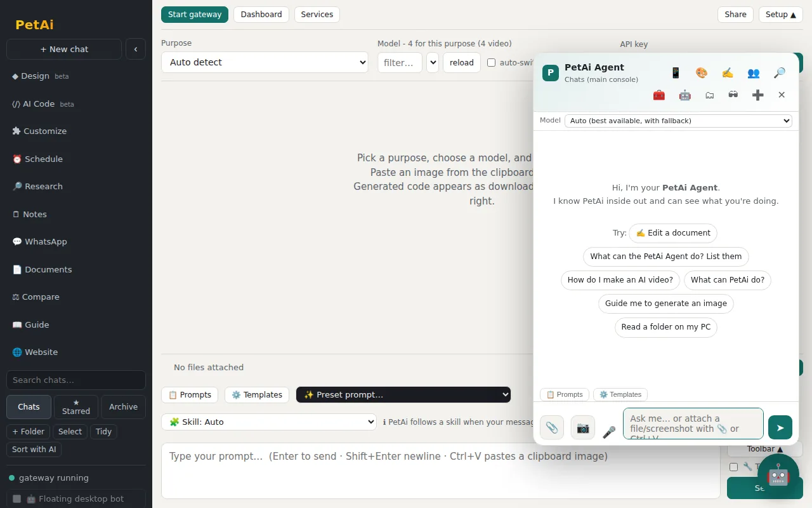
Task: Tick the wrench checkbox under the Toolbar button
Action: pyautogui.click(x=733, y=467)
